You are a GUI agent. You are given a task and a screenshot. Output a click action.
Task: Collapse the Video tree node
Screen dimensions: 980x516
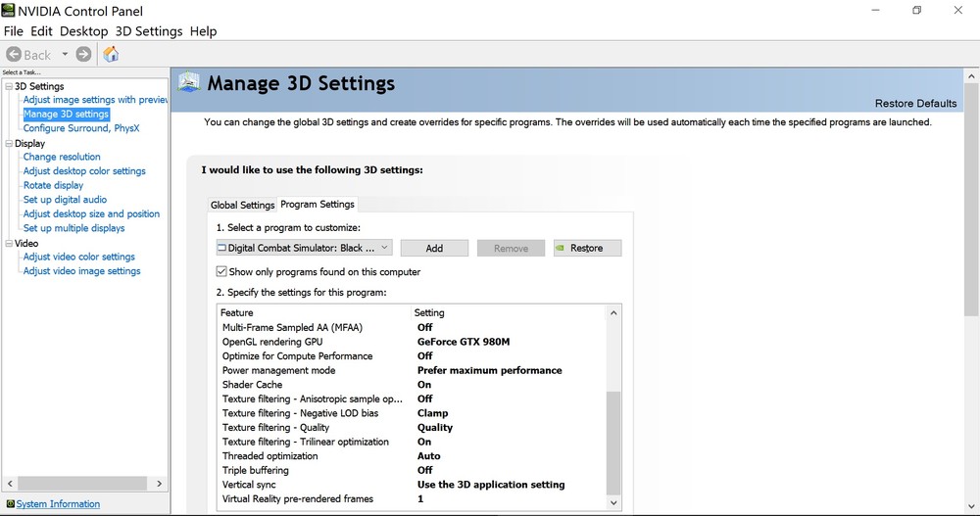9,243
